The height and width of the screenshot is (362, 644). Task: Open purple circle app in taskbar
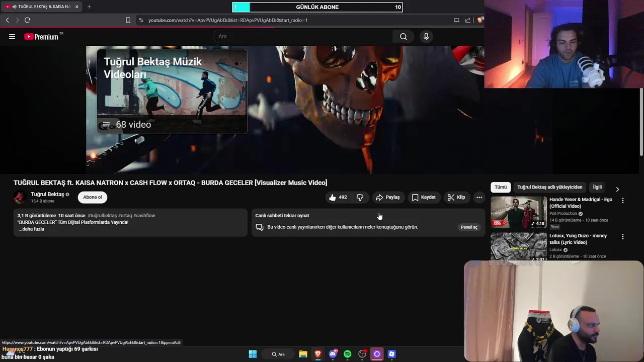[x=377, y=354]
